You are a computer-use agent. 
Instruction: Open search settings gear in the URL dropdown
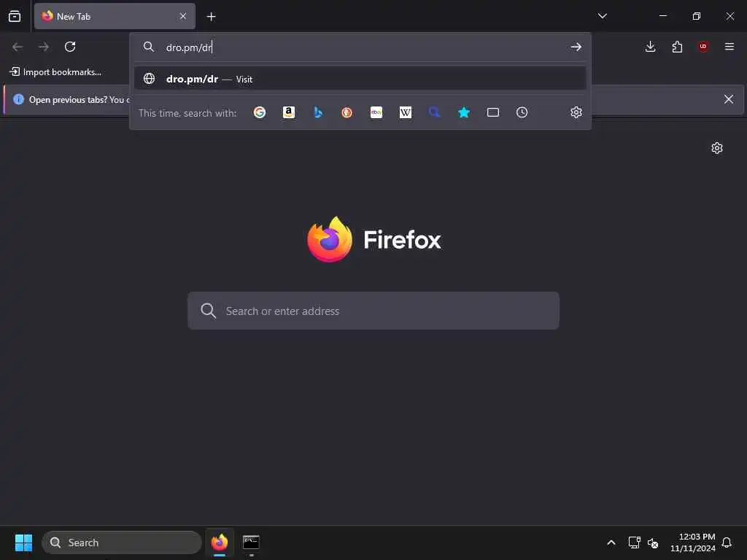point(576,112)
